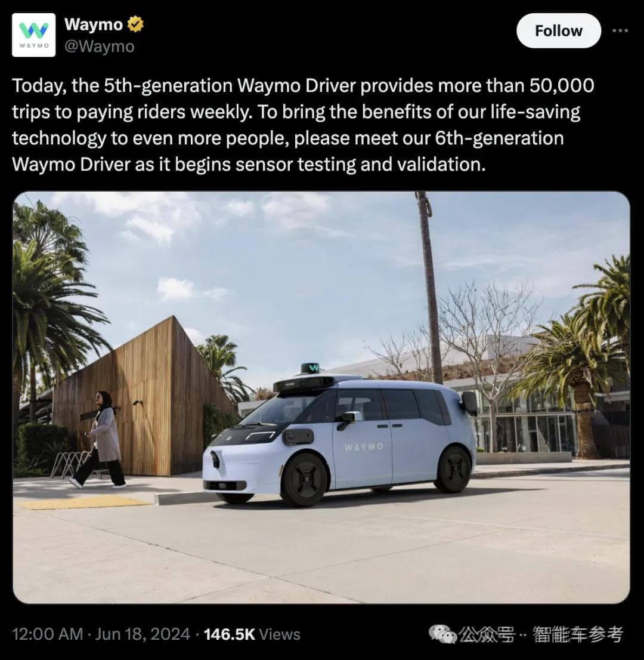
Task: Click the 公众号 watermark label
Action: click(487, 634)
